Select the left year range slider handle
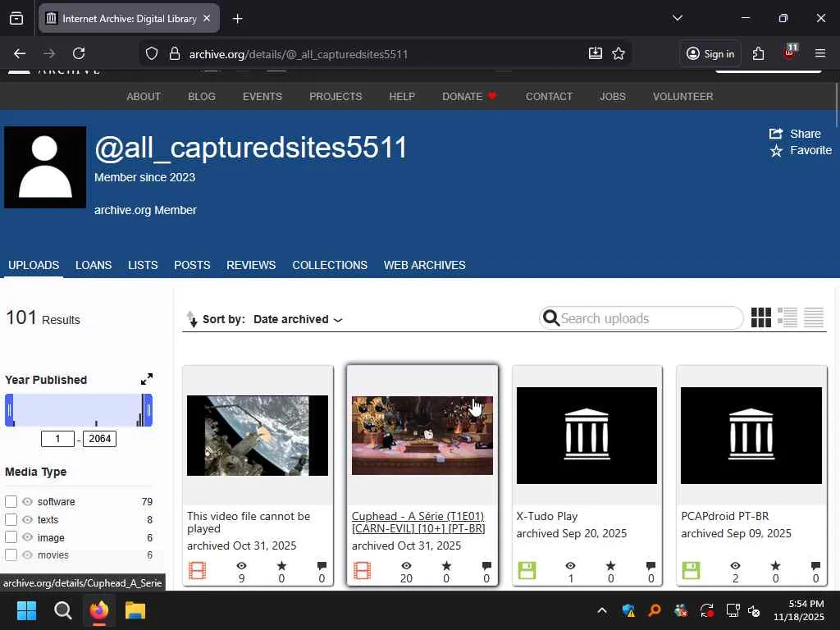This screenshot has width=840, height=630. pyautogui.click(x=9, y=410)
